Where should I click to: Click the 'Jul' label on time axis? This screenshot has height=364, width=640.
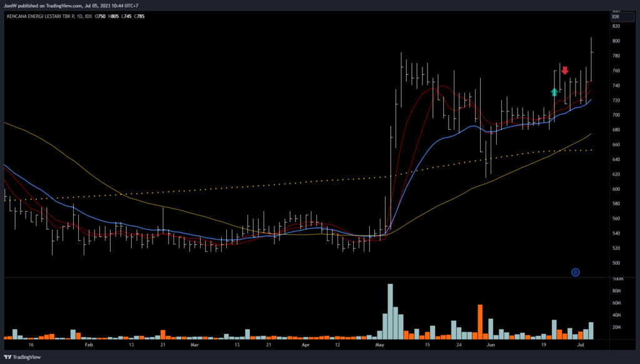click(581, 344)
